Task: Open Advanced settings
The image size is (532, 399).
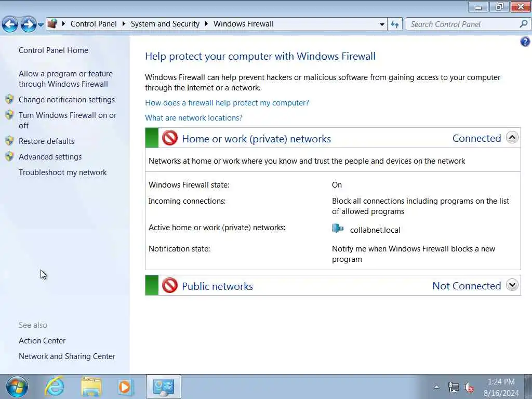Action: pyautogui.click(x=50, y=157)
